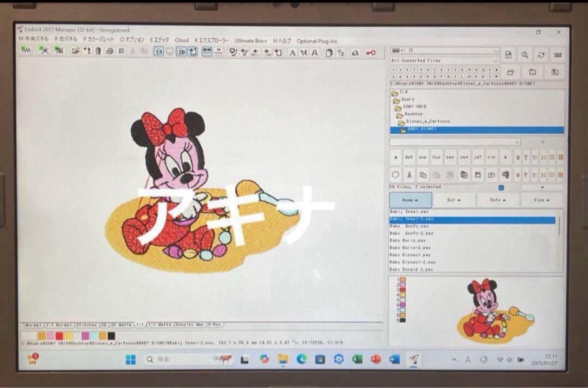Toggle the blue checkbox above file list
Viewport: 588px width, 388px height.
pos(501,188)
